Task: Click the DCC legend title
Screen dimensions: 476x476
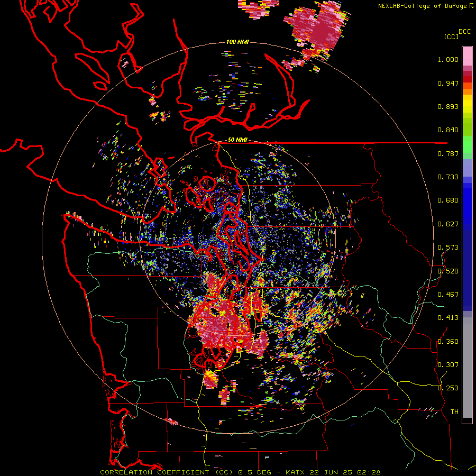Action: pyautogui.click(x=464, y=32)
